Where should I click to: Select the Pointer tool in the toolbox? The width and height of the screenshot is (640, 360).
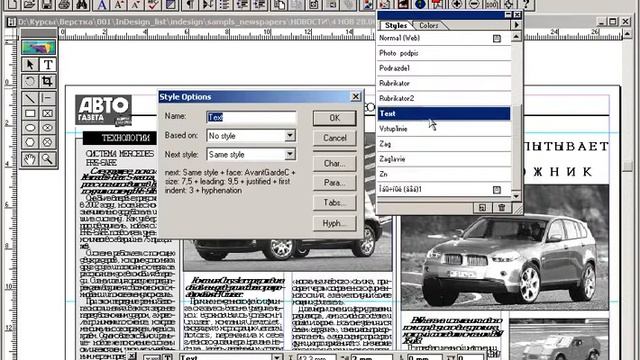coord(30,64)
